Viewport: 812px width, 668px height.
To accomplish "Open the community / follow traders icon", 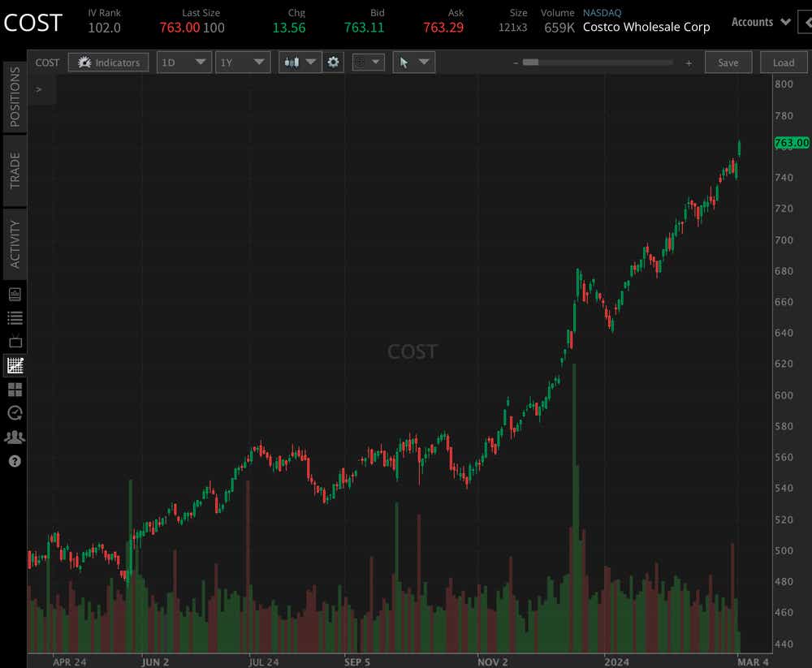I will pos(15,437).
